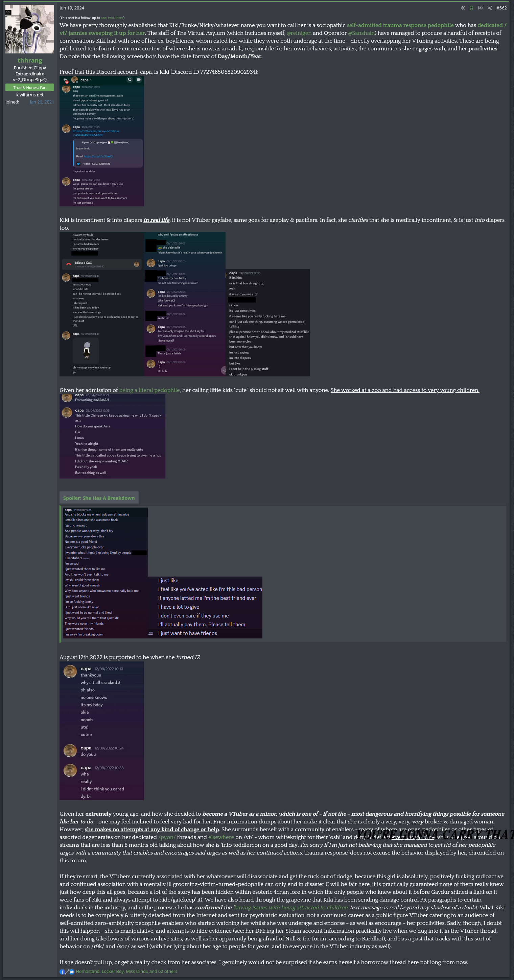Viewport: 514px width, 980px height.
Task: Click the join date 'Jan 20, 2021'
Action: [42, 102]
